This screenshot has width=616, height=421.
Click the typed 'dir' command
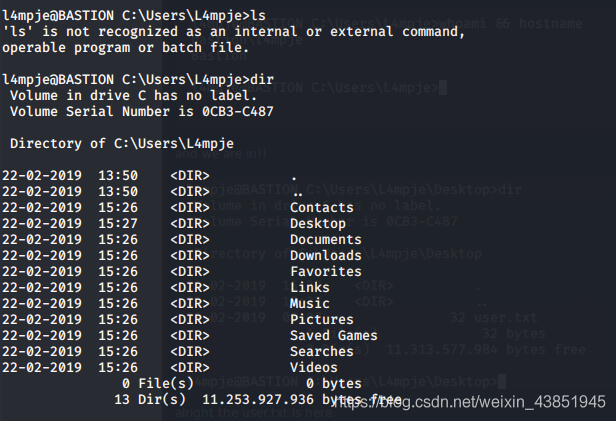point(262,79)
